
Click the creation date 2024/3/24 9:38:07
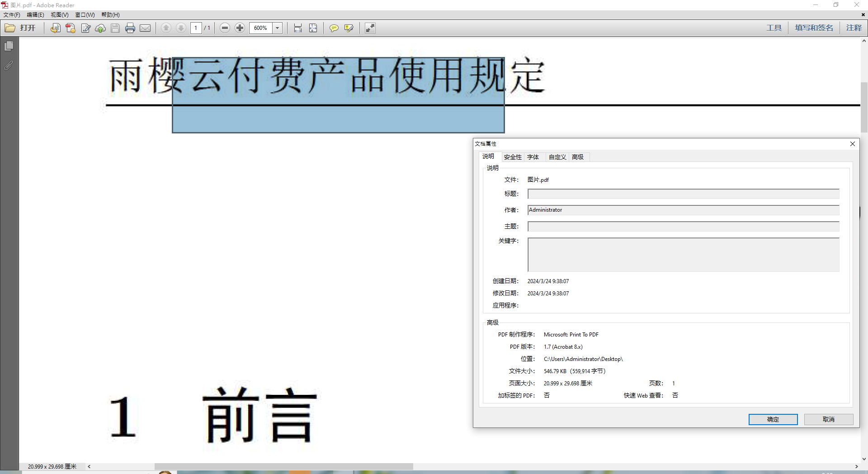[548, 281]
